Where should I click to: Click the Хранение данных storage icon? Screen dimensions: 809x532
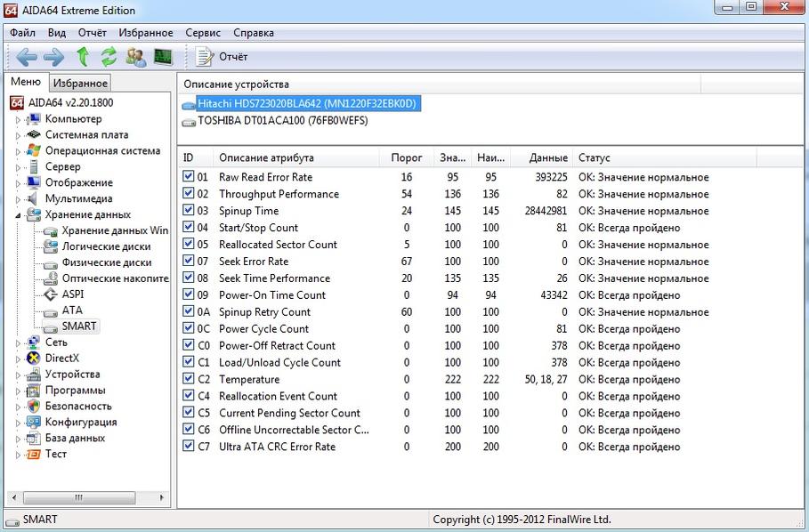pyautogui.click(x=34, y=215)
